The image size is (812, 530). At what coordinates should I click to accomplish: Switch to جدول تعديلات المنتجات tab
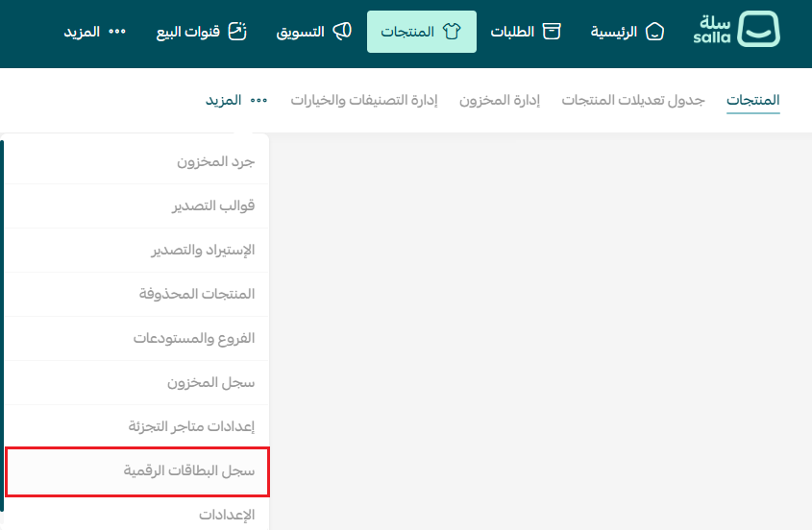[x=633, y=100]
